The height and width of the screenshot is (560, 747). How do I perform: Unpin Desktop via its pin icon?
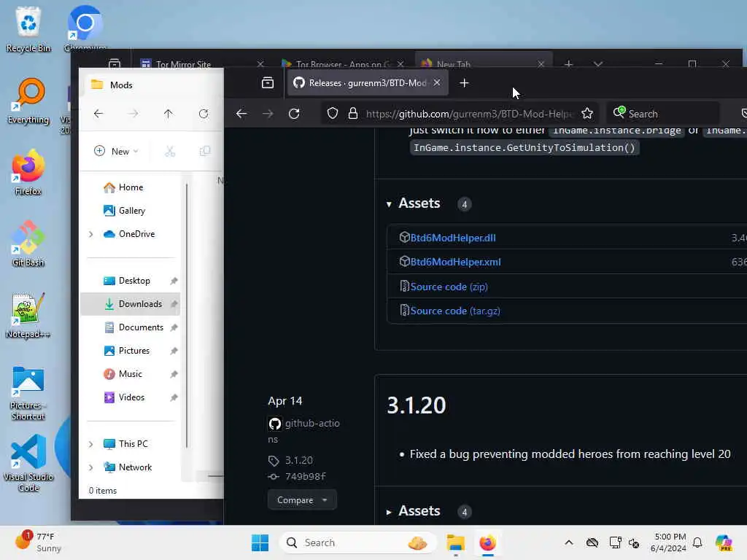tap(174, 281)
